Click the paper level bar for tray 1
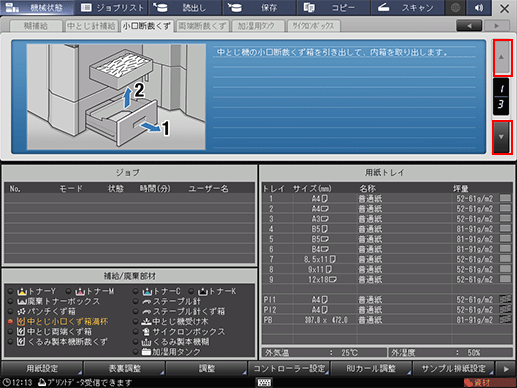This screenshot has height=388, width=517. click(x=505, y=198)
